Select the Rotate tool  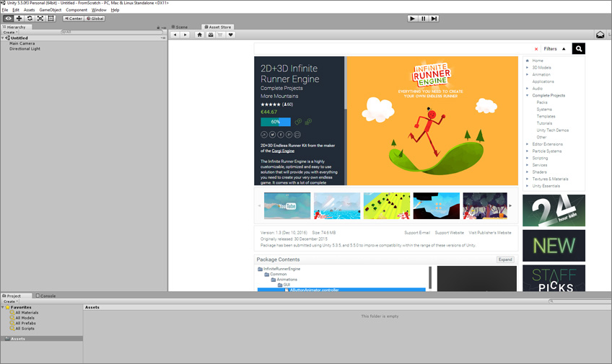pyautogui.click(x=30, y=18)
